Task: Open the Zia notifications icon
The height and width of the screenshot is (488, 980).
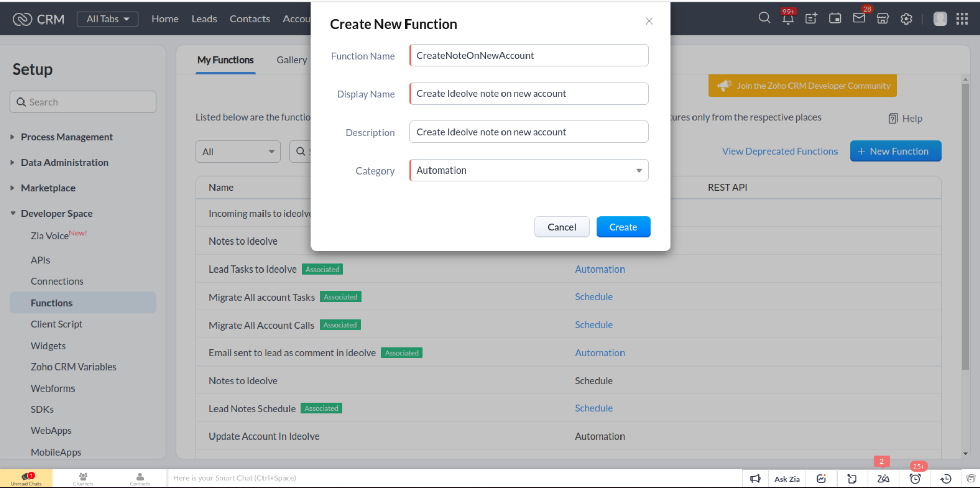Action: (x=883, y=479)
